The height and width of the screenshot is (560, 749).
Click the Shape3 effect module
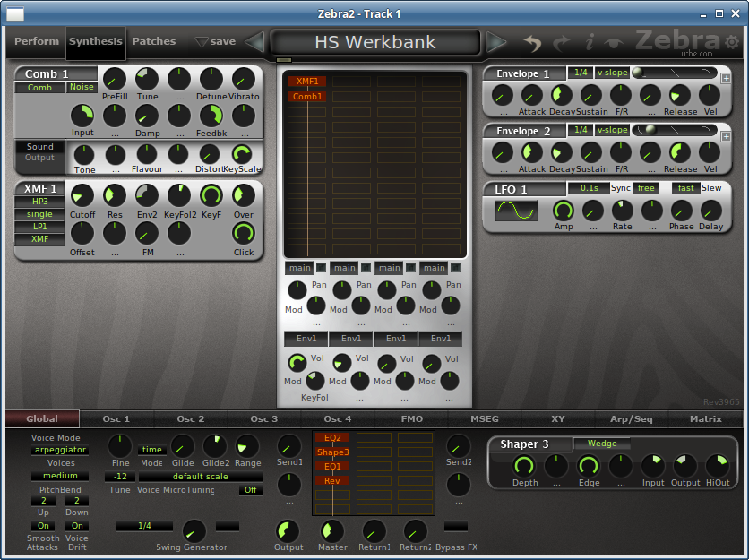point(332,452)
